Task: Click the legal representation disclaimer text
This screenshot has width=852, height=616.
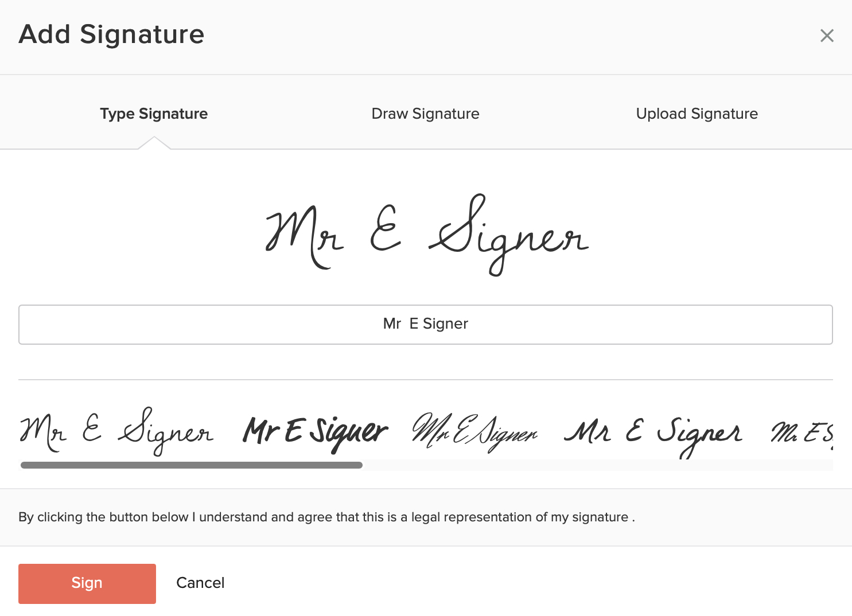Action: click(x=326, y=517)
